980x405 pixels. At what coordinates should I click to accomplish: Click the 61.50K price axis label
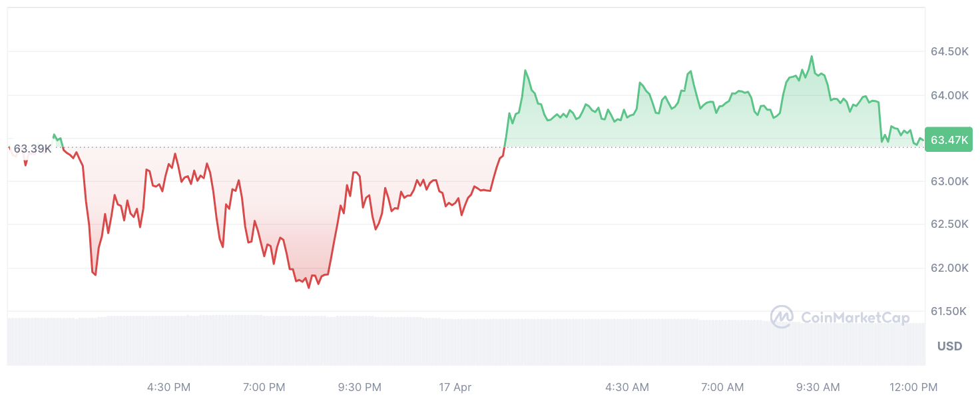tap(949, 311)
